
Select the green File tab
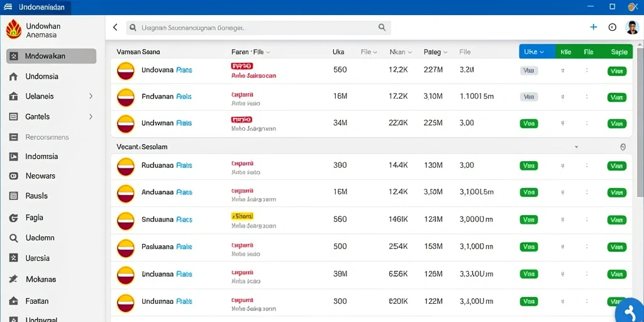tap(589, 52)
